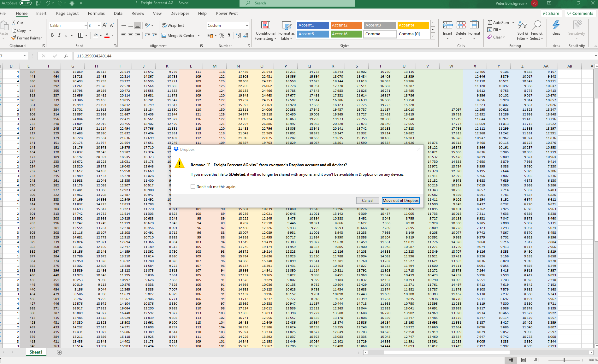Open the Borders dropdown arrow
598x364 pixels.
(x=86, y=35)
